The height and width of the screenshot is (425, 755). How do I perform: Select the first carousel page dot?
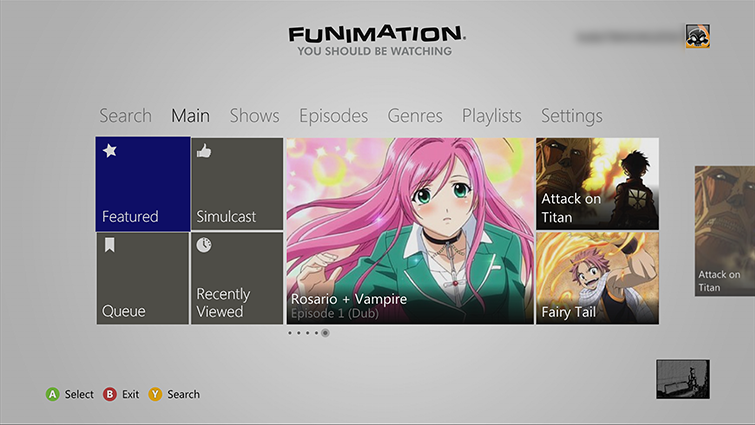coord(290,333)
